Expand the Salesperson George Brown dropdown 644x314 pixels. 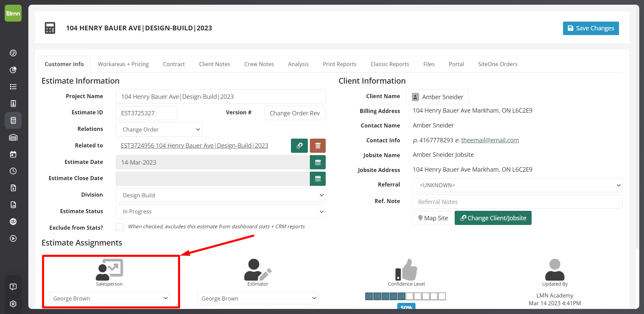(x=109, y=298)
